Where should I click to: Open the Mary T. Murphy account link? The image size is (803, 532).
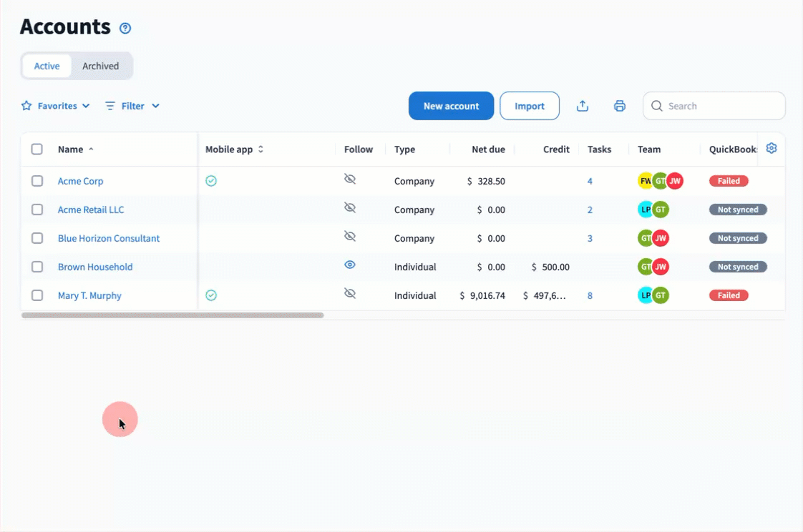[89, 295]
